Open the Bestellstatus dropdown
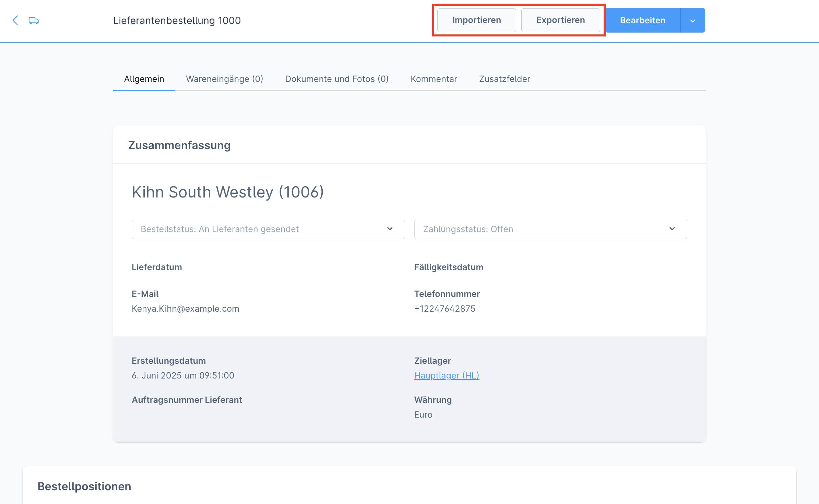The height and width of the screenshot is (504, 819). click(268, 229)
